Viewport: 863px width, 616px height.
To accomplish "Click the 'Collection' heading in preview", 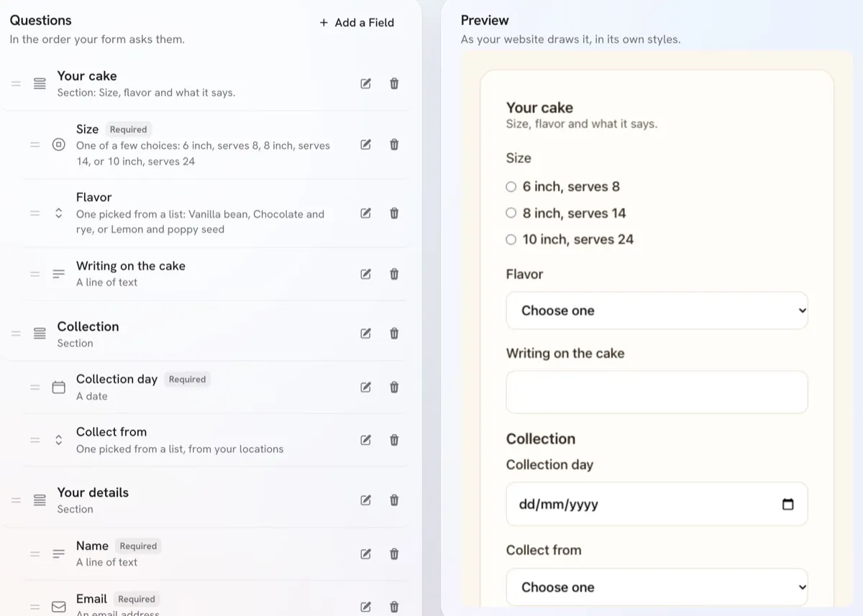I will pos(541,438).
